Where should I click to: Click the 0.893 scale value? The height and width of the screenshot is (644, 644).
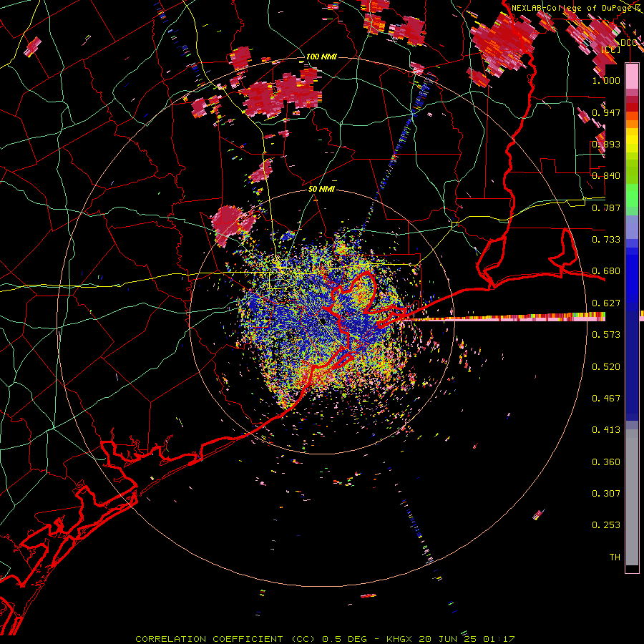[x=606, y=144]
